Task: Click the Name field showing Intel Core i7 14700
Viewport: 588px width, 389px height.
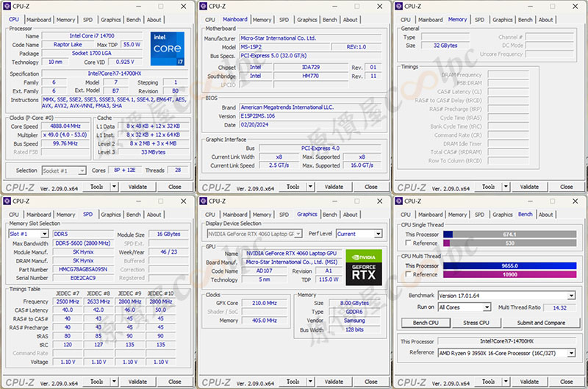Action: [x=92, y=36]
